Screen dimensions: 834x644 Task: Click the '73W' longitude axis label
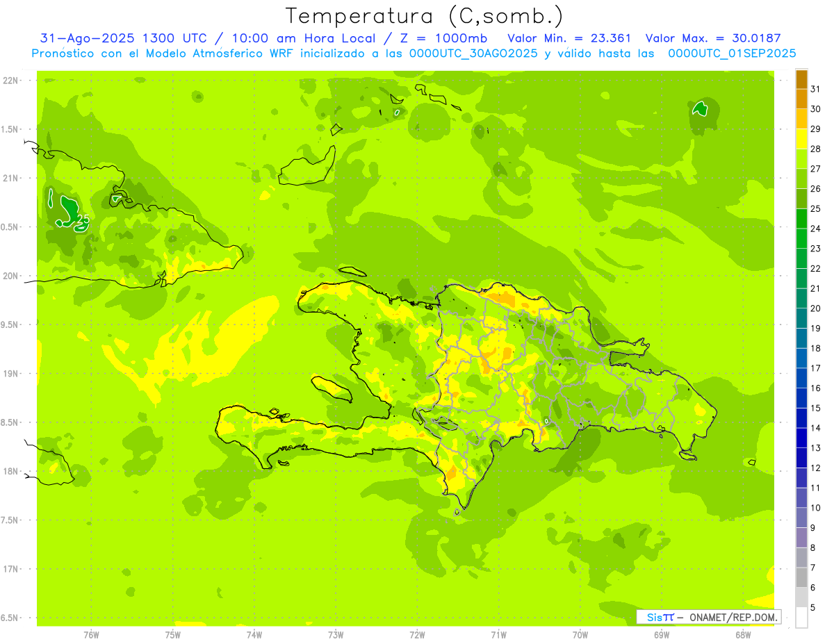[x=336, y=634]
